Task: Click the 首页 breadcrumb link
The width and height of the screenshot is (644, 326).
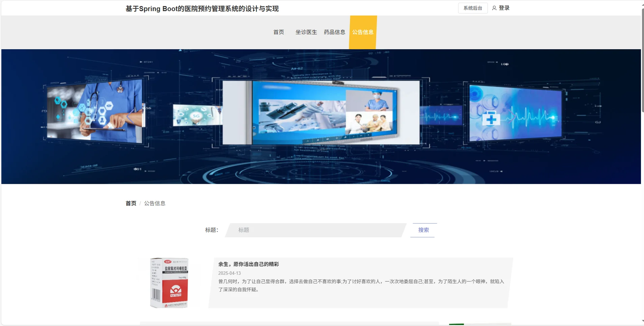Action: [x=130, y=203]
